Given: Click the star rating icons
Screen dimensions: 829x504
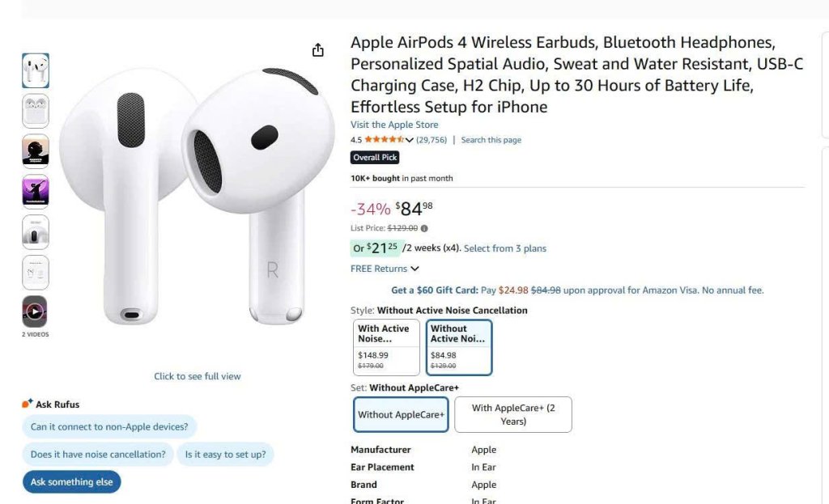Looking at the screenshot, I should click(384, 140).
